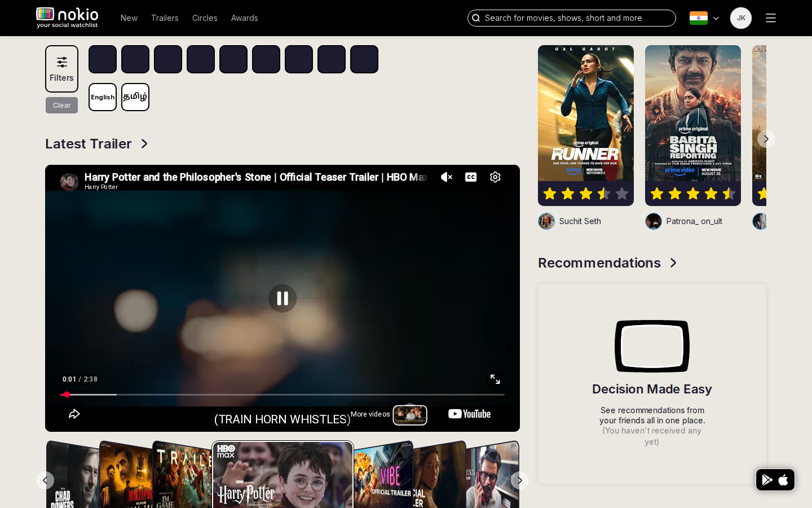Open the Recommendations heading link
The height and width of the screenshot is (508, 812).
coord(599,263)
